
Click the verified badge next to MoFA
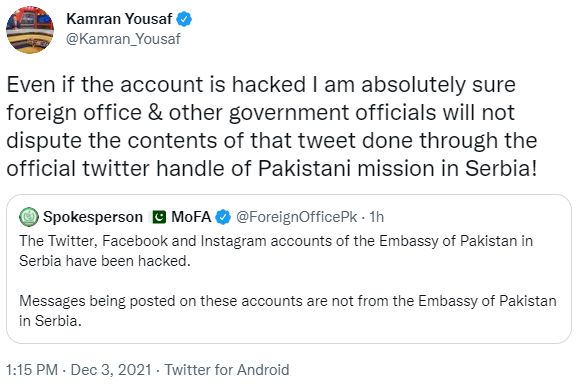point(223,217)
